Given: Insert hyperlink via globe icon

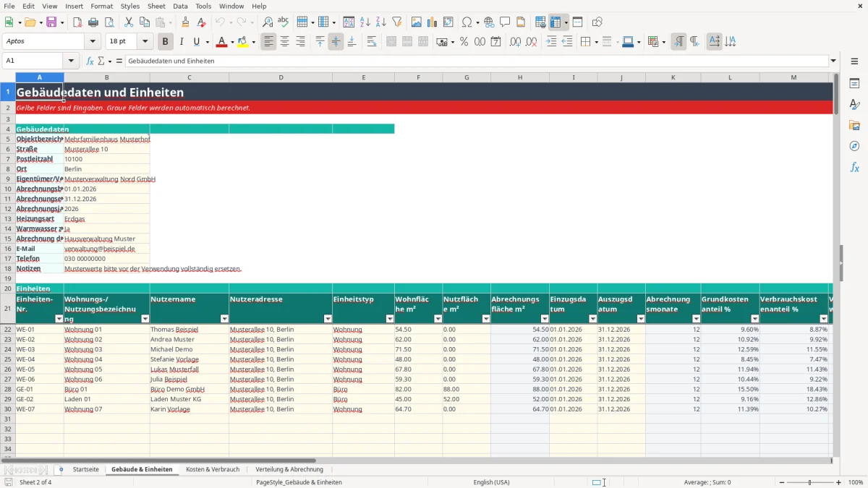Looking at the screenshot, I should [489, 22].
